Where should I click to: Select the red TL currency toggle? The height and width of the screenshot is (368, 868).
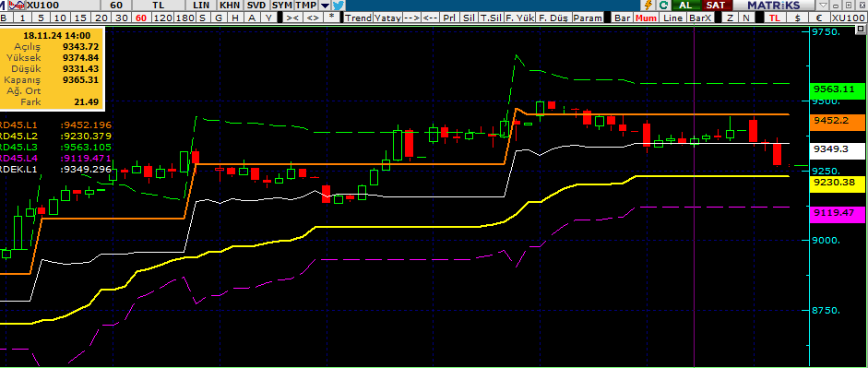[x=775, y=18]
